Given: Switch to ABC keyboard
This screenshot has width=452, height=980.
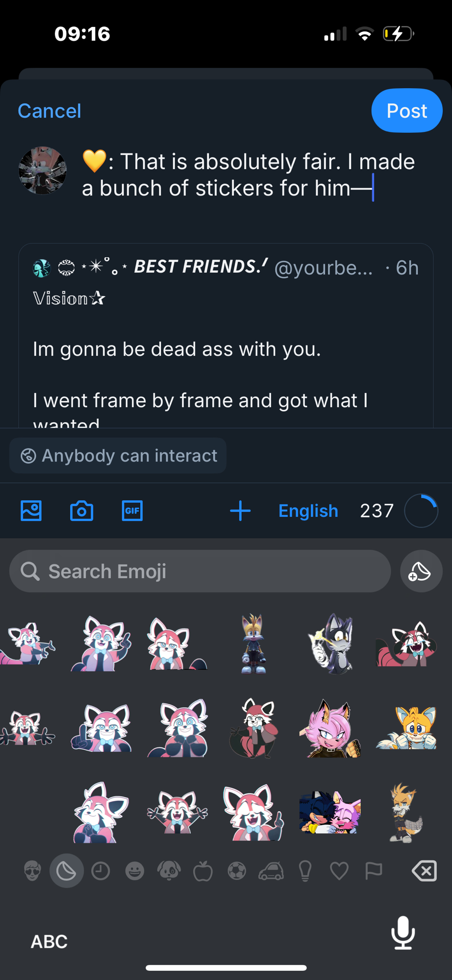Looking at the screenshot, I should click(49, 941).
